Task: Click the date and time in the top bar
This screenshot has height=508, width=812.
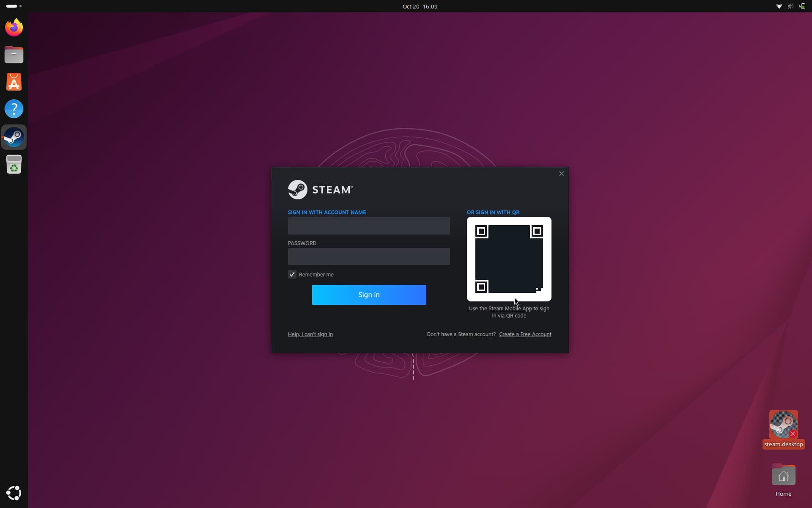Action: click(x=420, y=6)
